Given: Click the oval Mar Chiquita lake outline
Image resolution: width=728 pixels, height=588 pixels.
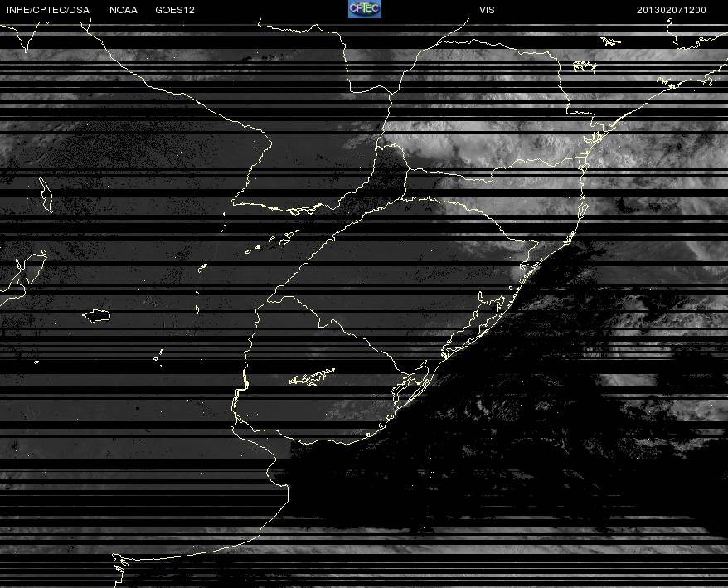Looking at the screenshot, I should pos(96,316).
